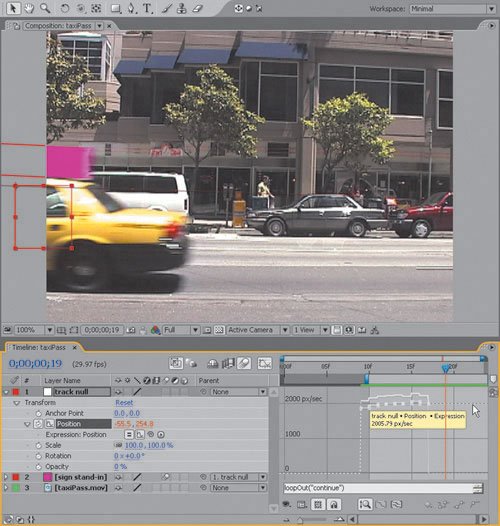Viewport: 500px width, 526px height.
Task: Select the Eraser tool
Action: (x=198, y=8)
